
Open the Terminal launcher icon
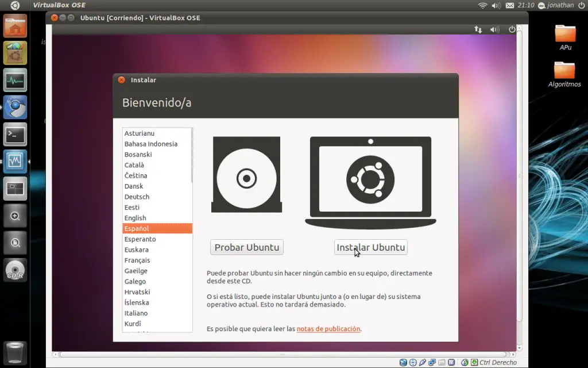tap(15, 134)
